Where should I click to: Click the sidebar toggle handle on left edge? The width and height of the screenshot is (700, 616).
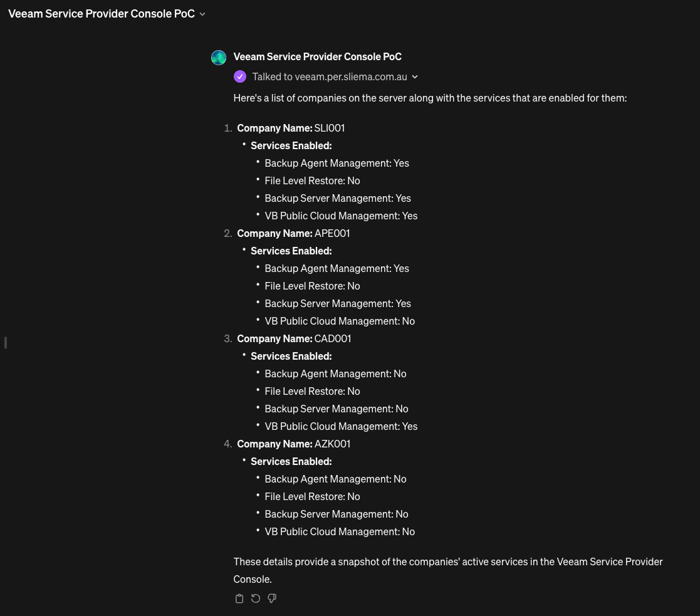(x=6, y=343)
